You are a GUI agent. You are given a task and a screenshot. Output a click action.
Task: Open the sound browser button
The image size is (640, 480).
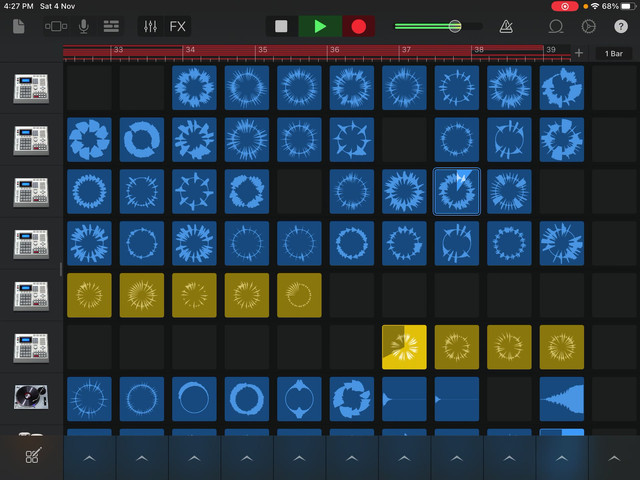(x=56, y=27)
